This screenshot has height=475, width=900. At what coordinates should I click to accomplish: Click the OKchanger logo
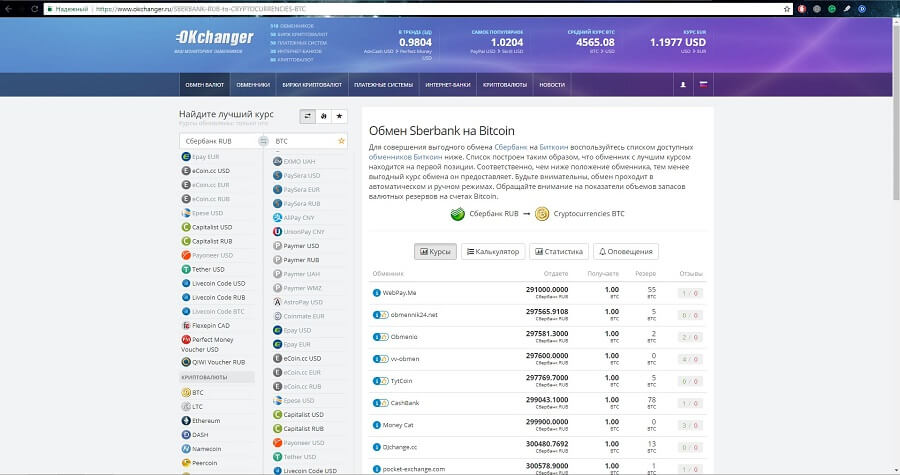tap(214, 38)
